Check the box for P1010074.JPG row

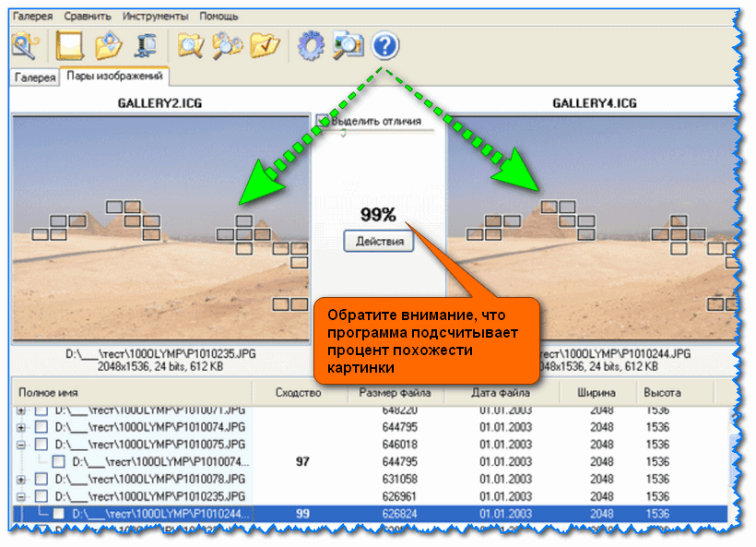click(x=41, y=427)
